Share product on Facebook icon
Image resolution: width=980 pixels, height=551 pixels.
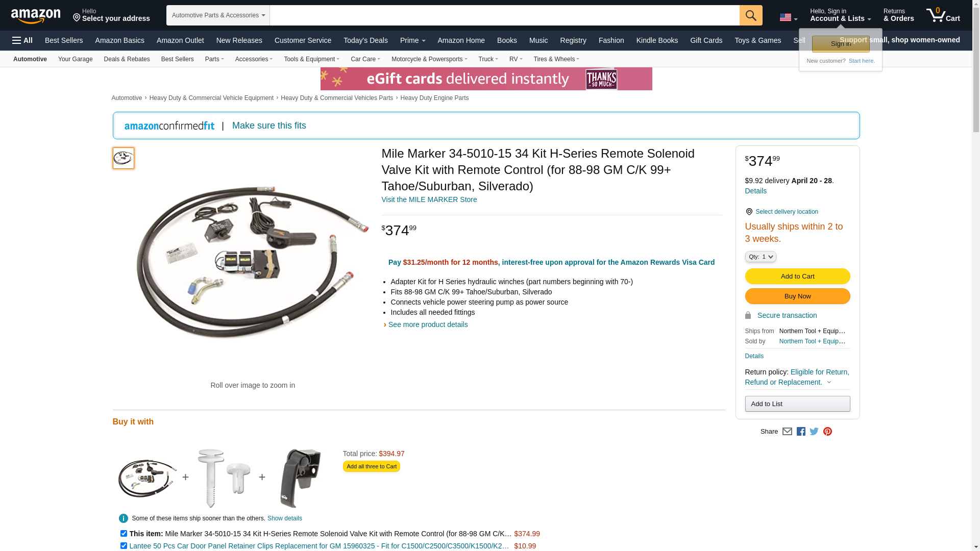[801, 432]
